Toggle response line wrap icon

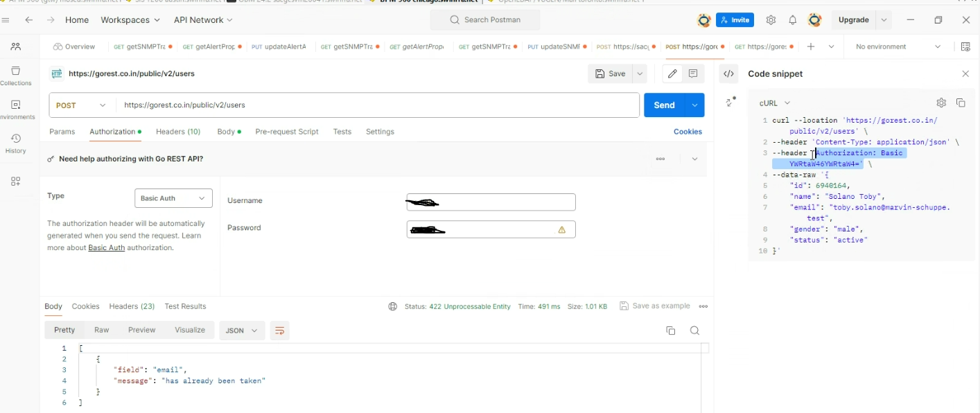point(279,331)
